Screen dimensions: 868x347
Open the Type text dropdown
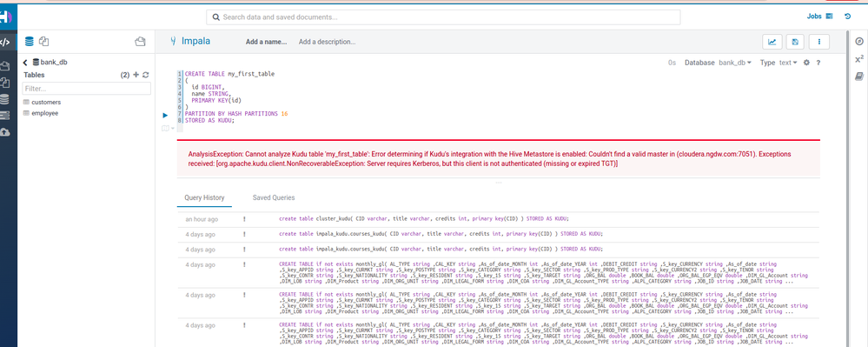(x=788, y=63)
